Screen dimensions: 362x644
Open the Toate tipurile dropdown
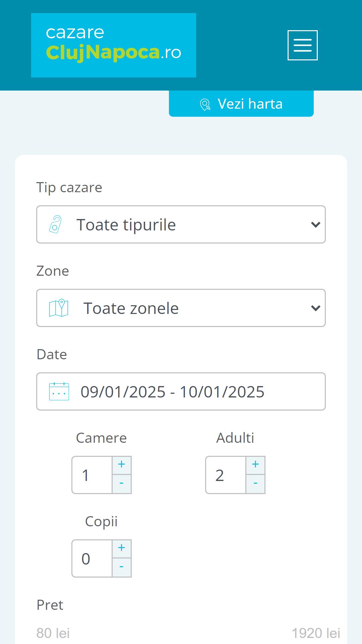[181, 224]
